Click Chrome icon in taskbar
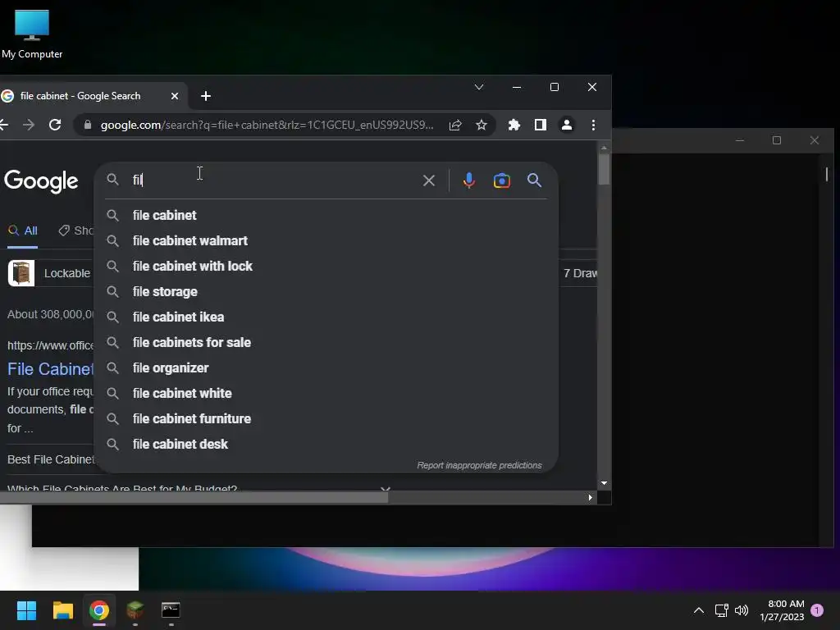840x630 pixels. 99,610
